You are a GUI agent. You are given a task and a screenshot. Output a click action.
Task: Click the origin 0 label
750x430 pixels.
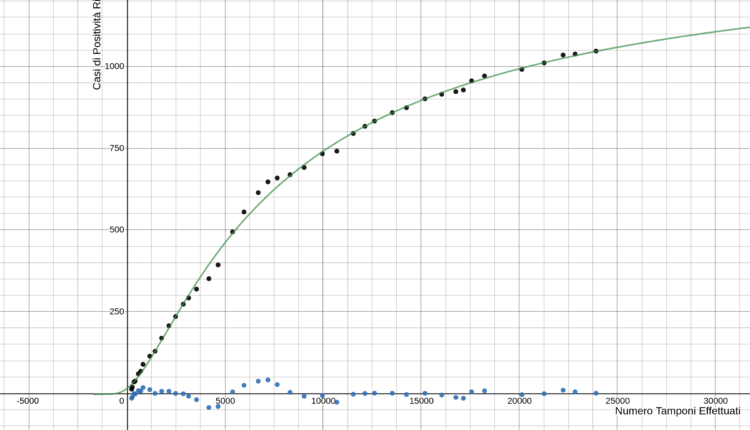(x=122, y=401)
